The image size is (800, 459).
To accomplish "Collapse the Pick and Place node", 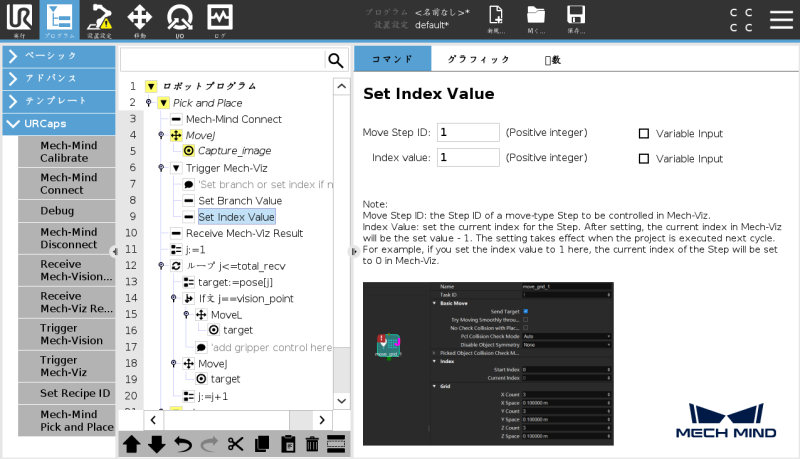I will [163, 103].
